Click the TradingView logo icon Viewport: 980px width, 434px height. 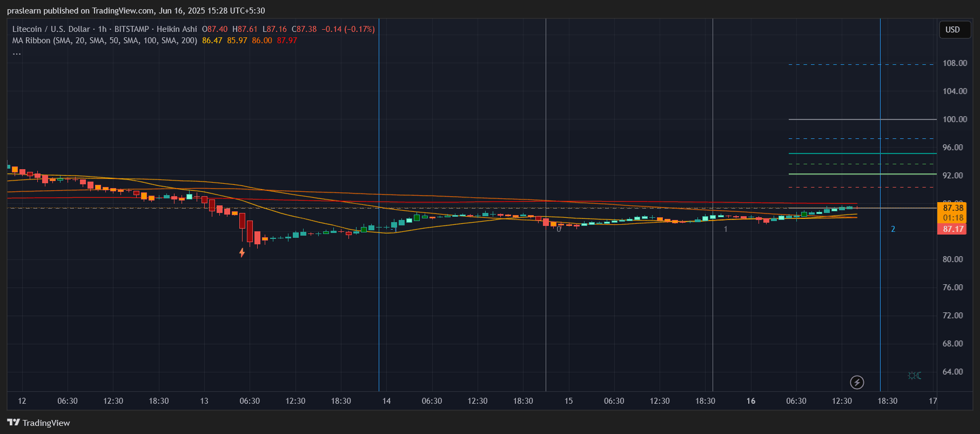pyautogui.click(x=14, y=423)
